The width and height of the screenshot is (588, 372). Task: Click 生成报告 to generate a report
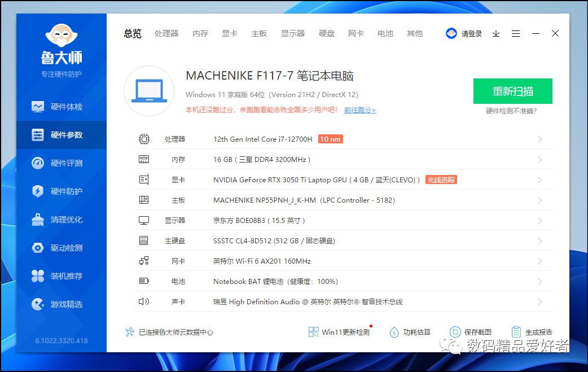pyautogui.click(x=532, y=332)
